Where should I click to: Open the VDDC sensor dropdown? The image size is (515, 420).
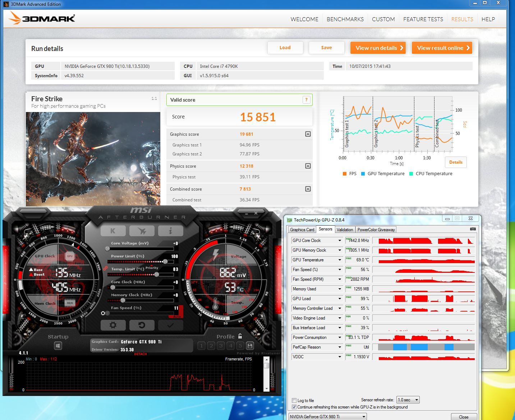(x=339, y=357)
